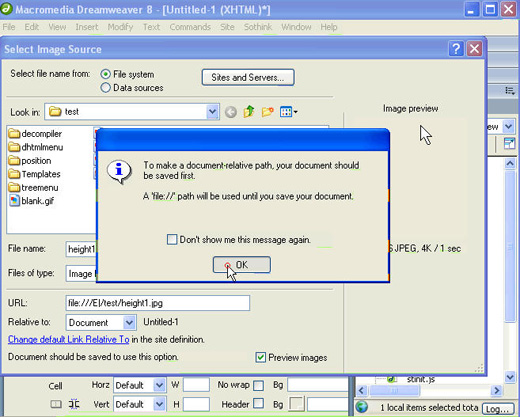Click the Log button in Files panel
Screen dimensions: 520x417
pos(497,408)
